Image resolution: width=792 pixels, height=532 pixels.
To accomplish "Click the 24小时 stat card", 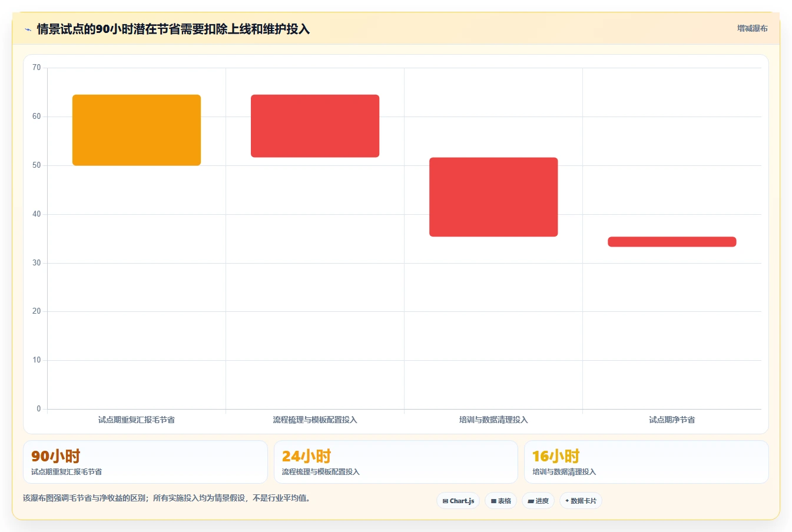I will 396,462.
